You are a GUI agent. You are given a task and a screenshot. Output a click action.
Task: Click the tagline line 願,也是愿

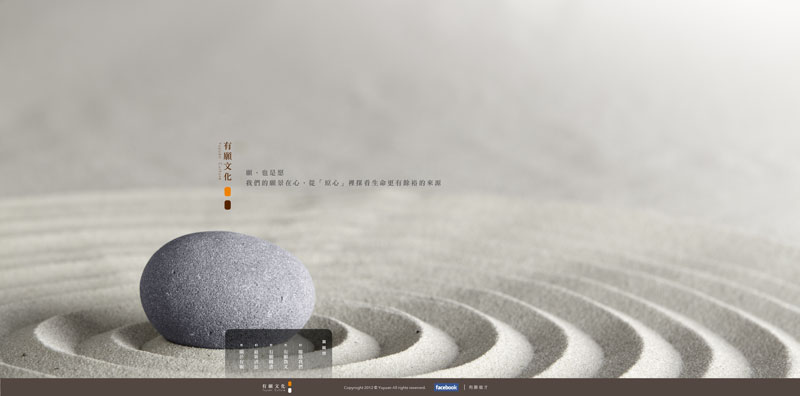coord(265,173)
